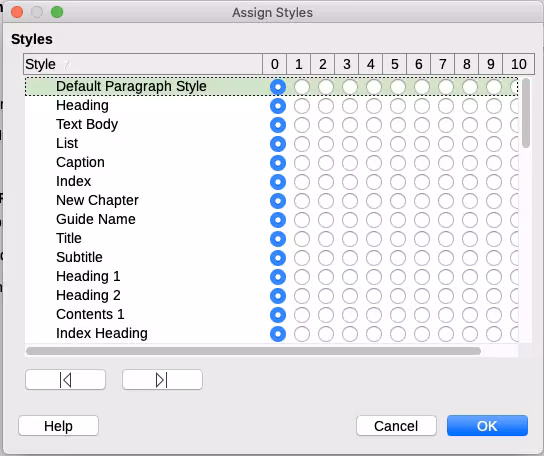The width and height of the screenshot is (544, 456).
Task: Select the New Chapter style row
Action: [x=271, y=201]
